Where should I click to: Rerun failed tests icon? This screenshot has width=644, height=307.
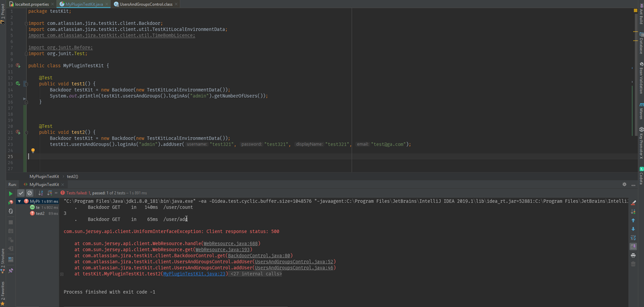11,202
